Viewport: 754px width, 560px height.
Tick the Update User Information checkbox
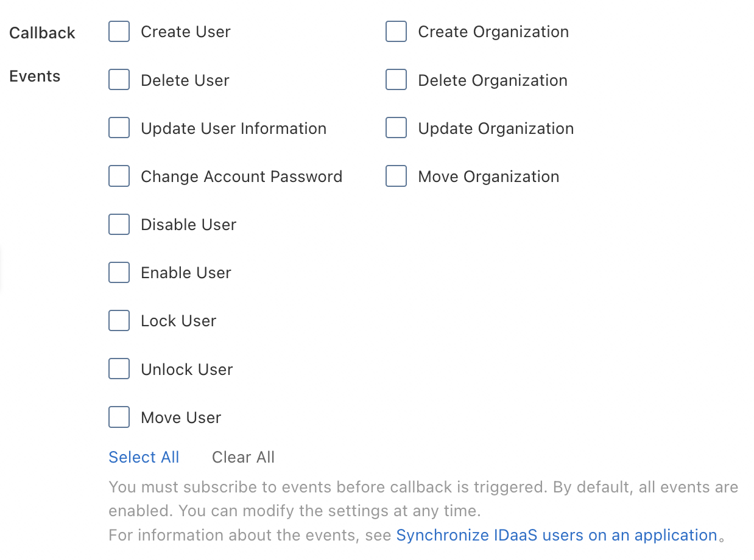119,128
